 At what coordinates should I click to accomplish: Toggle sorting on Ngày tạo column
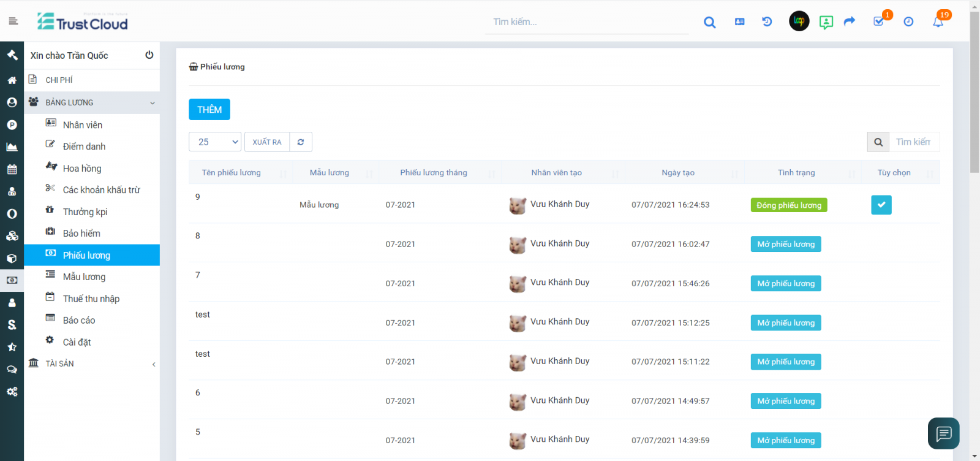pos(678,173)
